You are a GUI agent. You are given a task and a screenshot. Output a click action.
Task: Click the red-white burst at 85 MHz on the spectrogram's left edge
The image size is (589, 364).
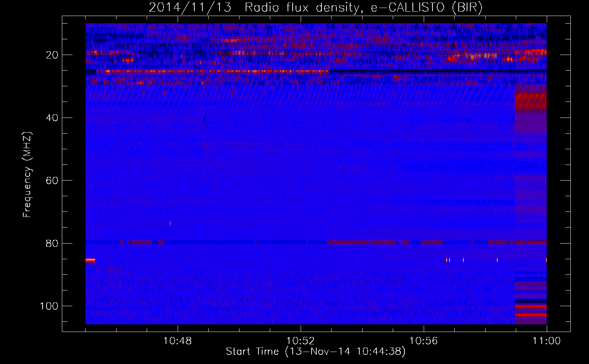(x=90, y=260)
